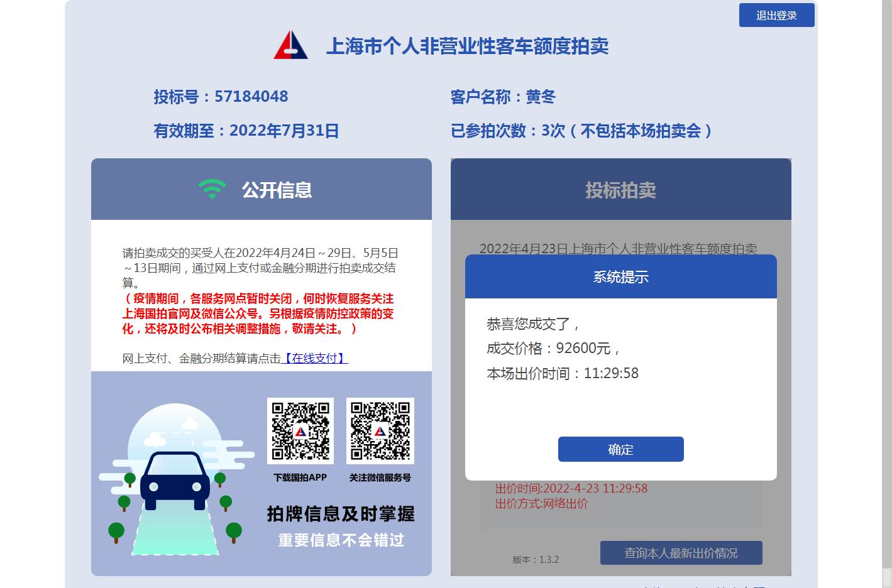The width and height of the screenshot is (892, 588).
Task: Click the page vertical scrollbar
Action: [886, 294]
